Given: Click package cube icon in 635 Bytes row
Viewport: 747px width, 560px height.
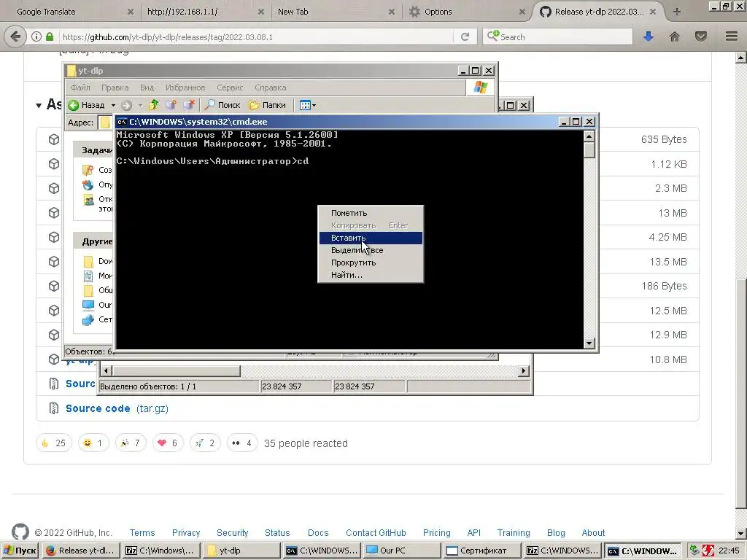Looking at the screenshot, I should pos(54,139).
